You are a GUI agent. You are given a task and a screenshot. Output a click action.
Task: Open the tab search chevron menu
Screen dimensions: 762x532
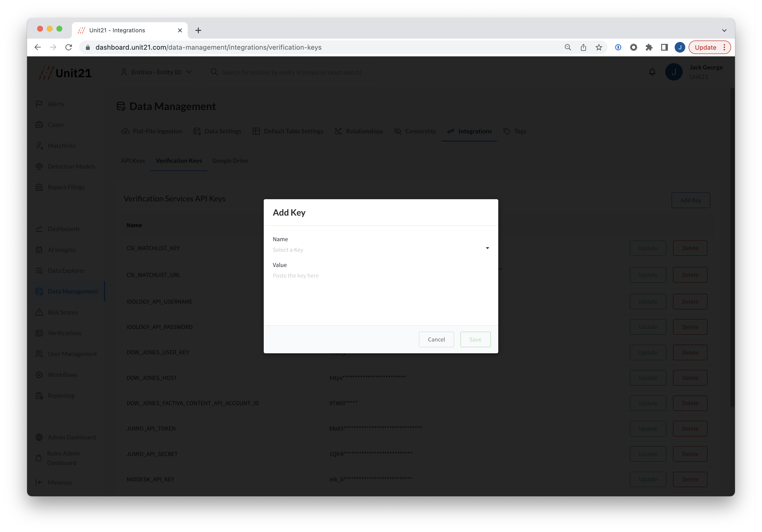tap(724, 31)
